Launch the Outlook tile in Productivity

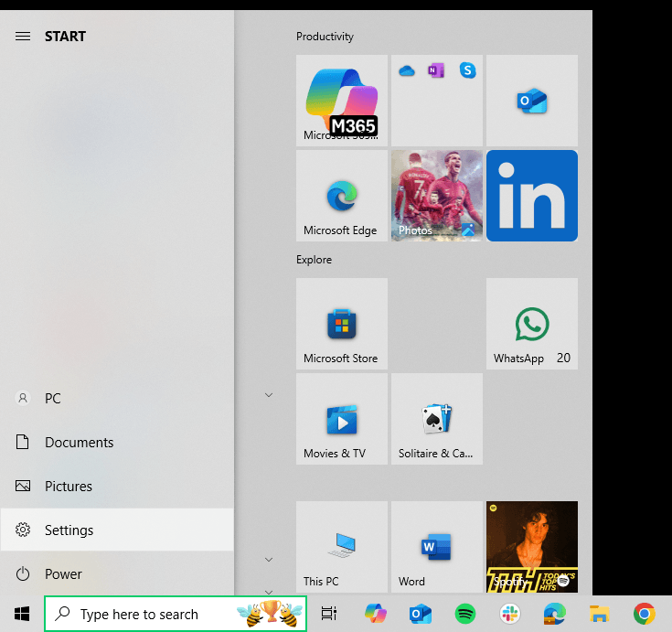click(532, 101)
